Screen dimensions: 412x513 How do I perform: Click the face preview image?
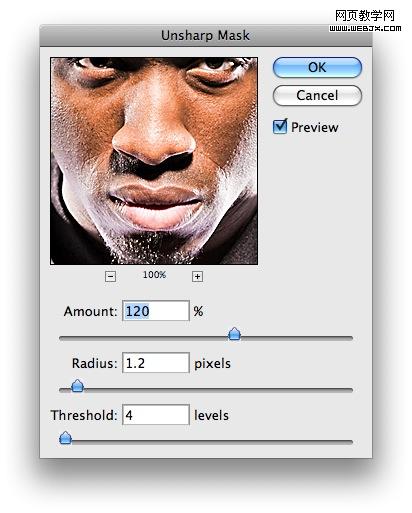154,161
